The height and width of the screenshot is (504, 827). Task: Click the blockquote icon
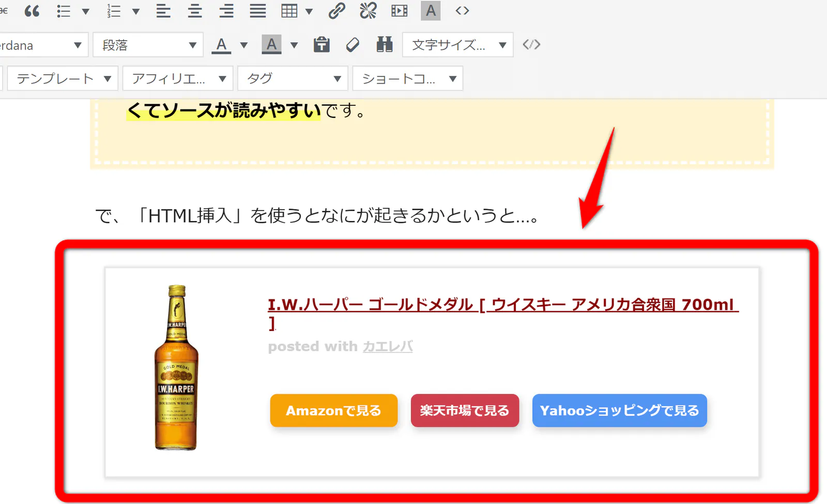(32, 11)
